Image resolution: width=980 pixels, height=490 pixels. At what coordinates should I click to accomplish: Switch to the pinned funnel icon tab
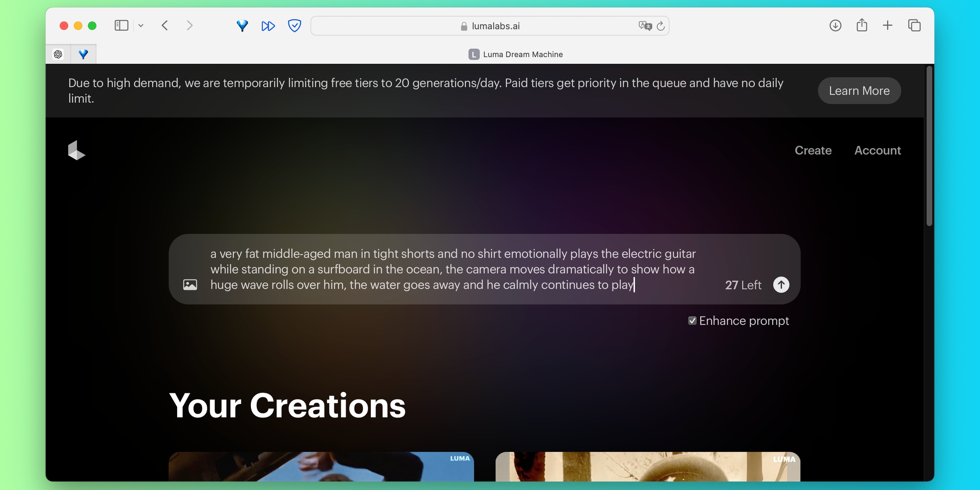click(83, 54)
